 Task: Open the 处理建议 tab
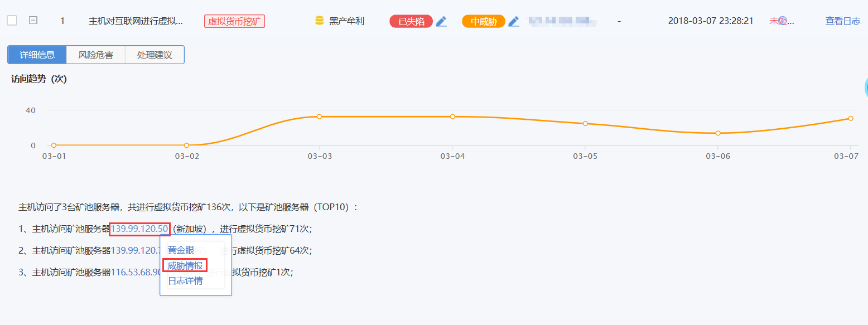[155, 55]
